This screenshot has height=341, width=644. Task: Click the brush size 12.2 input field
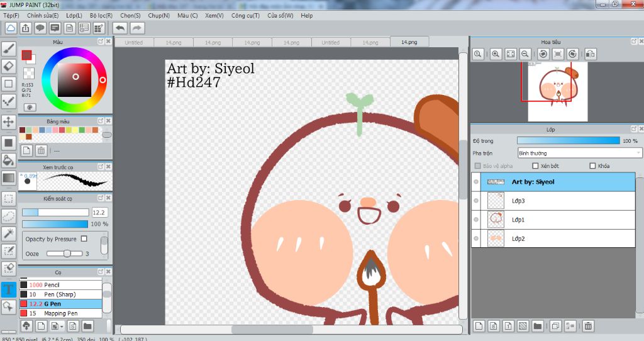click(x=100, y=213)
